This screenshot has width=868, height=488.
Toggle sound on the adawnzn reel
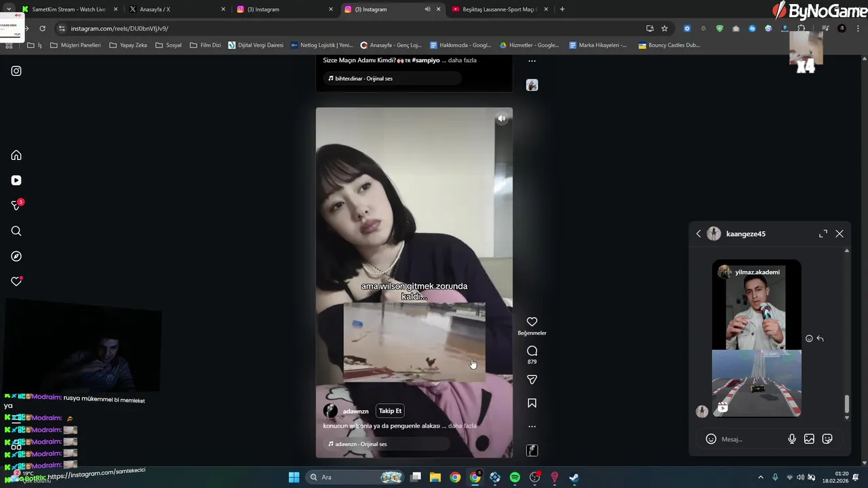tap(502, 119)
